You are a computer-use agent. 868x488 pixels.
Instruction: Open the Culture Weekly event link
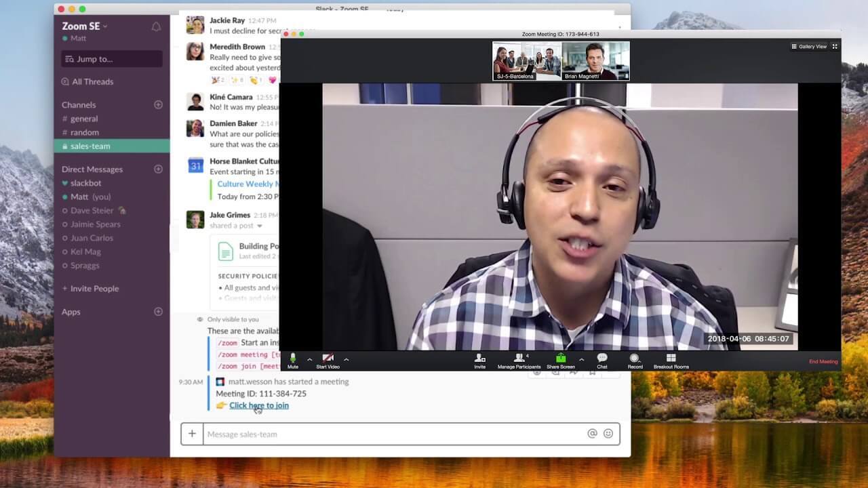[248, 184]
